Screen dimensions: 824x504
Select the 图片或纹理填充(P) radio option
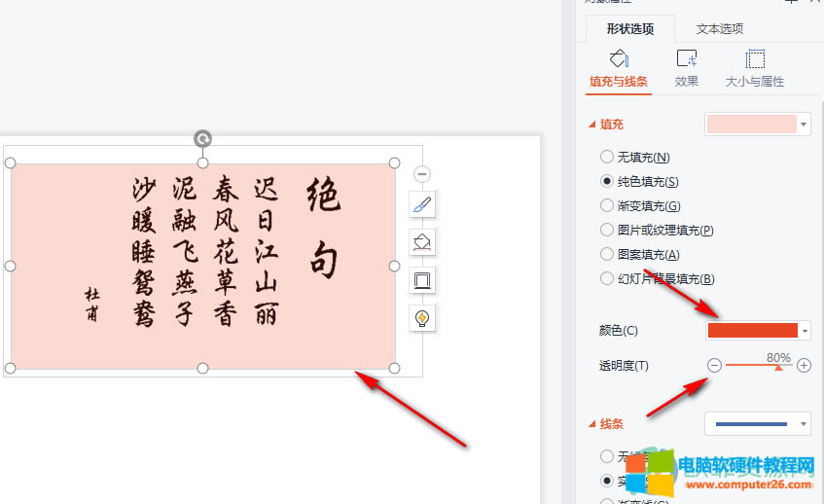click(606, 230)
